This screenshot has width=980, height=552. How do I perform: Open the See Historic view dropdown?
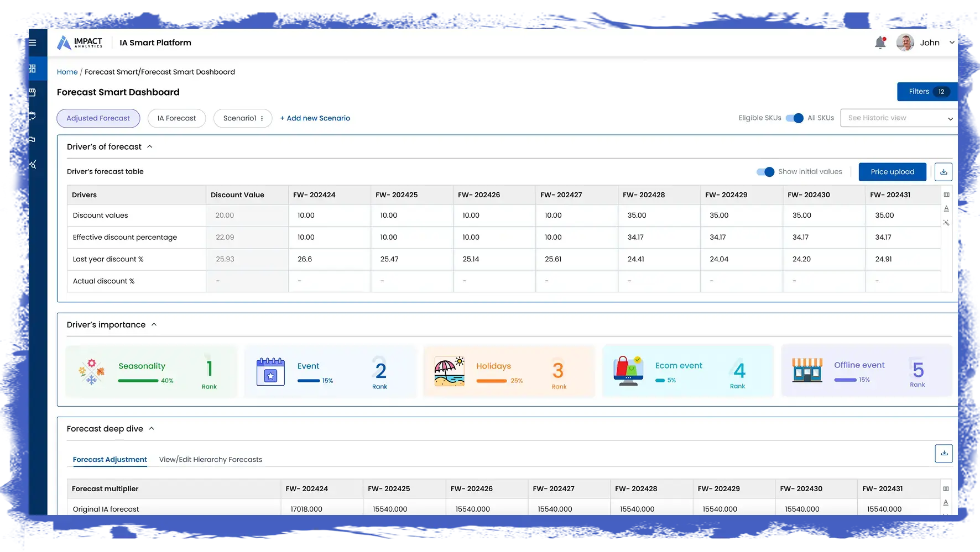[x=899, y=118]
